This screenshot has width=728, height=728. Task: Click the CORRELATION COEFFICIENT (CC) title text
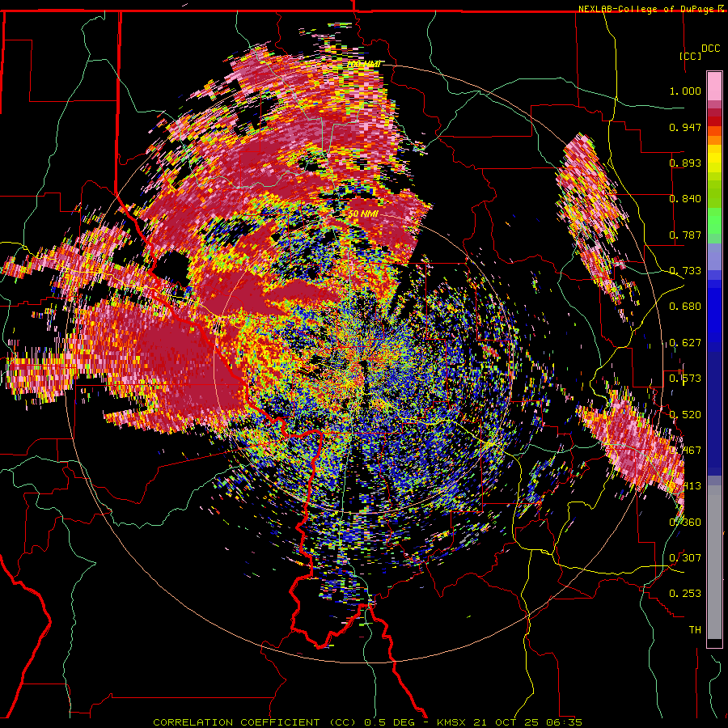click(255, 722)
